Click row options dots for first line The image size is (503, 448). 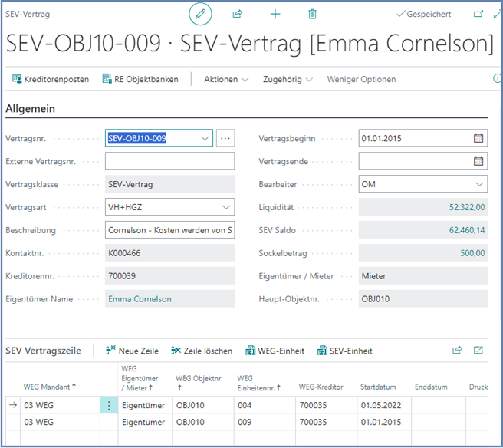click(109, 405)
